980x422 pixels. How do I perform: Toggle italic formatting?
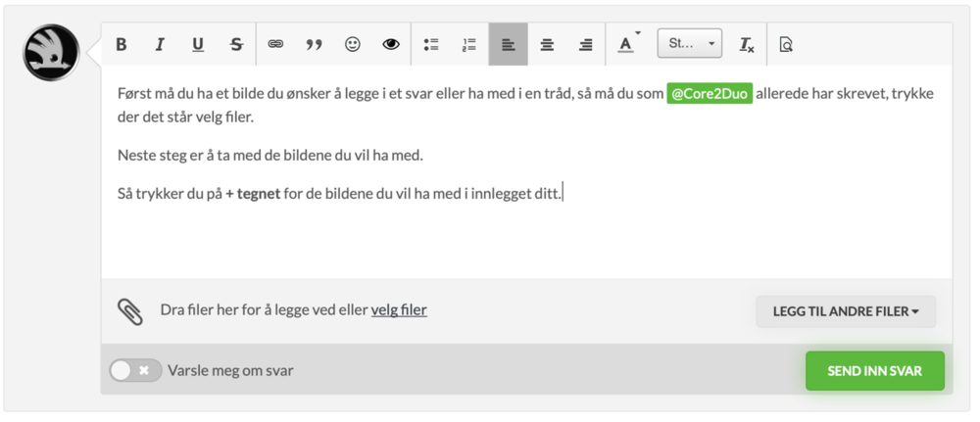(160, 44)
